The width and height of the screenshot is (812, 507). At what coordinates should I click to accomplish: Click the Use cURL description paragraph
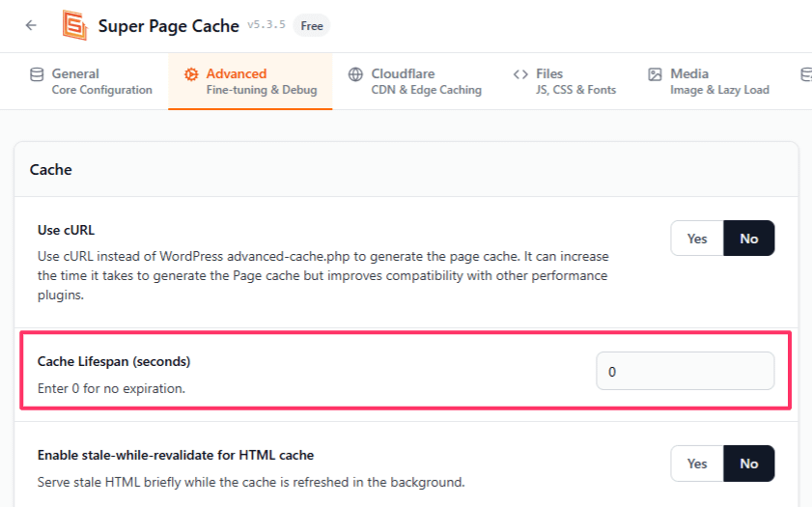[x=323, y=275]
